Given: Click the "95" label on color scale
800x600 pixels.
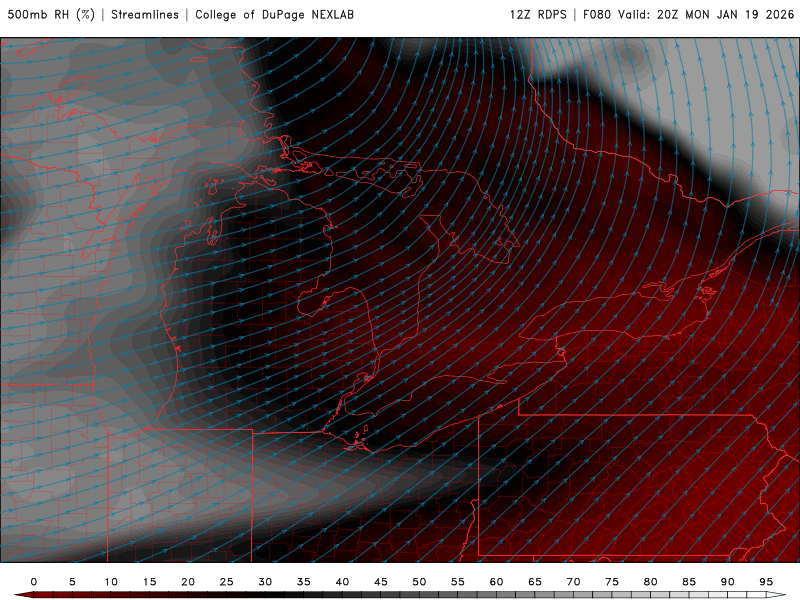Looking at the screenshot, I should 766,582.
